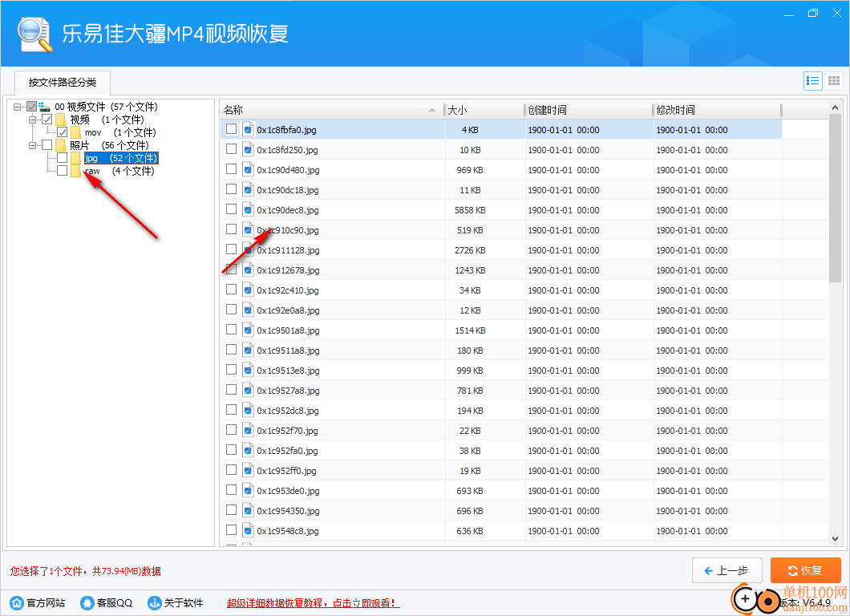The image size is (850, 616).
Task: Toggle checkbox for 00 视频文件 root
Action: [x=32, y=107]
